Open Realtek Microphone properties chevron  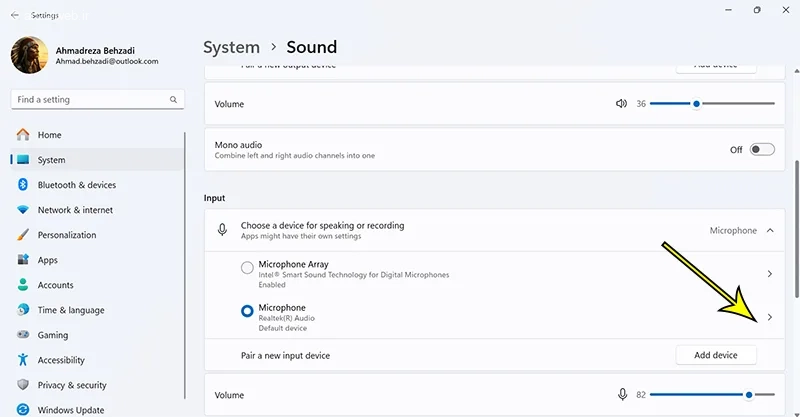click(769, 317)
